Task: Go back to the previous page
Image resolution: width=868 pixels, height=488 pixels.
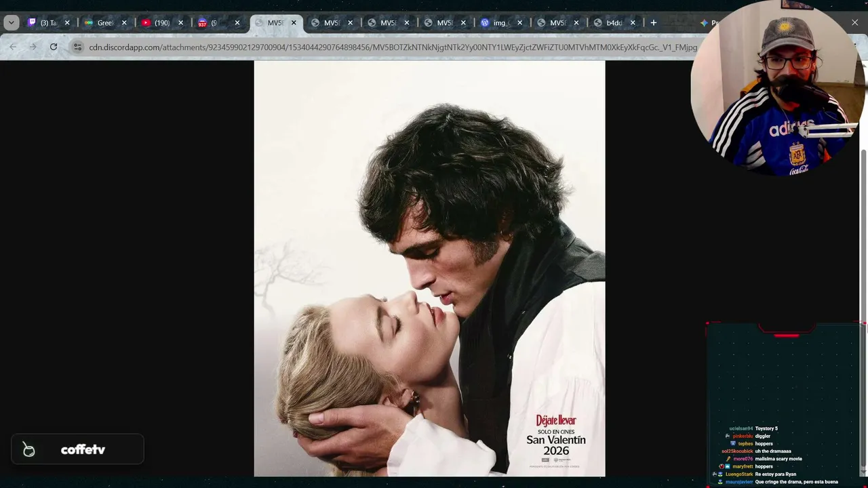Action: (14, 47)
